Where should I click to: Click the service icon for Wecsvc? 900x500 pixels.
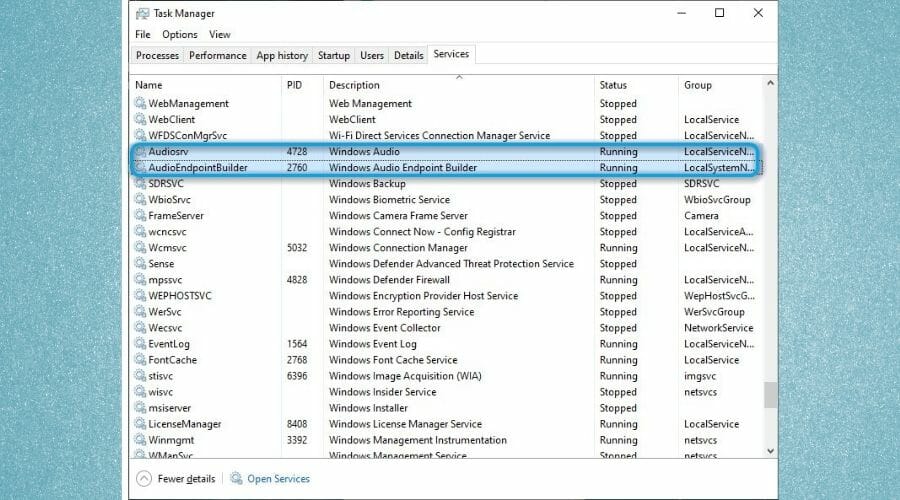click(x=140, y=328)
